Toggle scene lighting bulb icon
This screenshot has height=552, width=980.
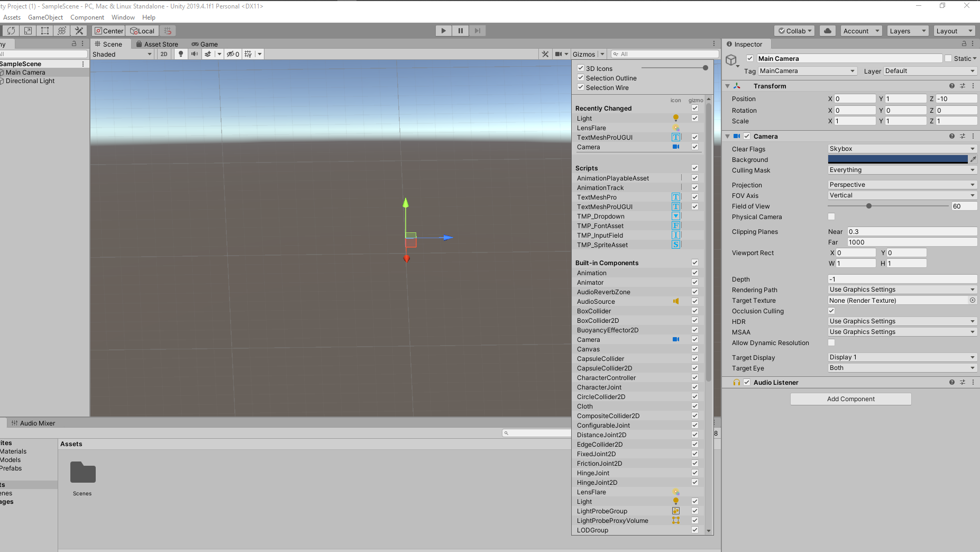(181, 54)
